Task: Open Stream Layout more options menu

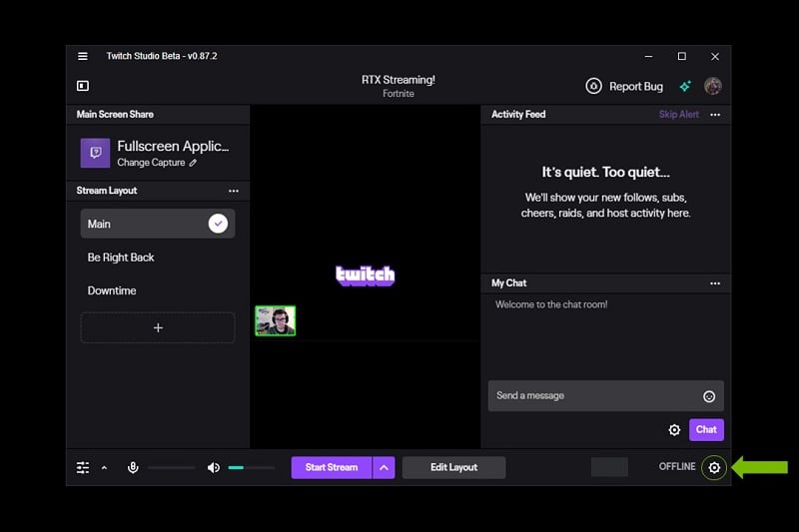Action: click(234, 191)
